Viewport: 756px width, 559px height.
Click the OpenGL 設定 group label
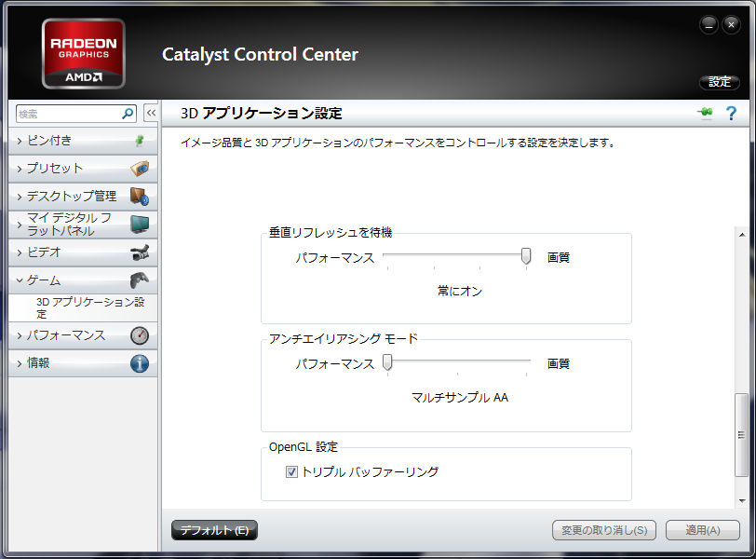pos(304,447)
